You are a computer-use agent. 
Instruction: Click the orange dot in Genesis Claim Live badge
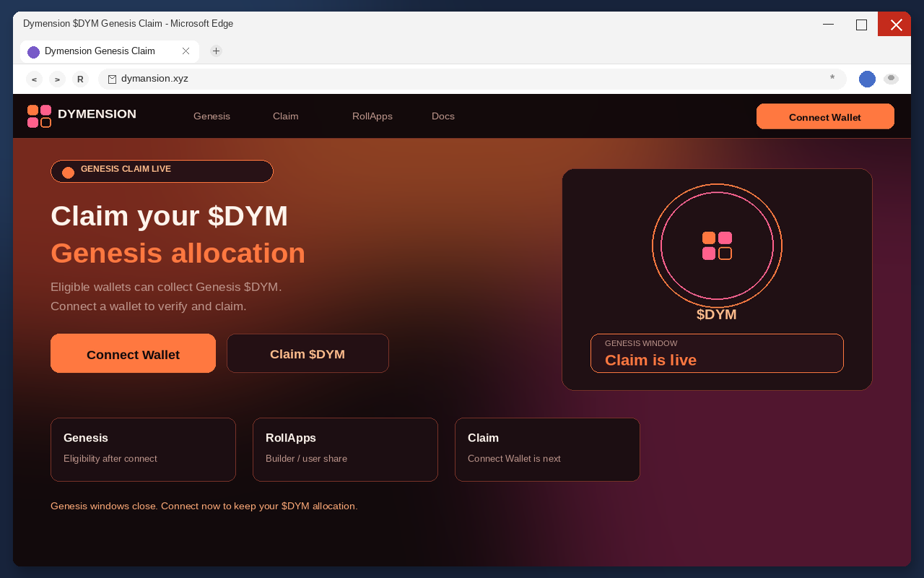pyautogui.click(x=68, y=172)
